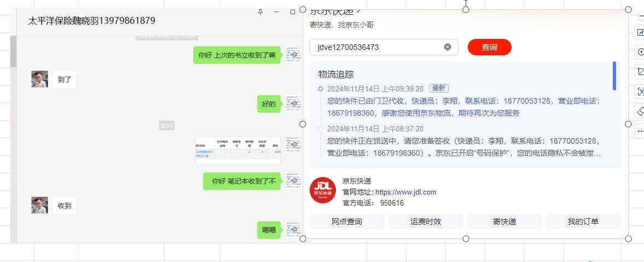The height and width of the screenshot is (262, 644).
Task: Click the received message 到了
Action: click(65, 79)
